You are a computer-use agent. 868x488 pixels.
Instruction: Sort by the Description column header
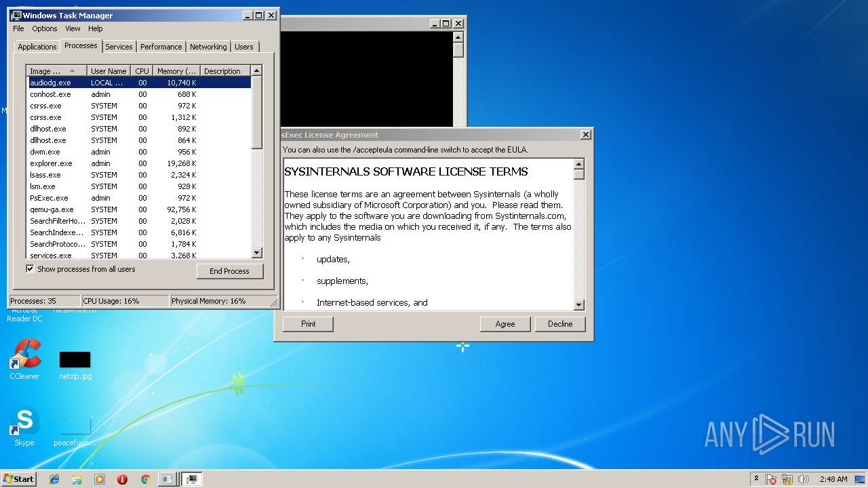click(x=225, y=71)
